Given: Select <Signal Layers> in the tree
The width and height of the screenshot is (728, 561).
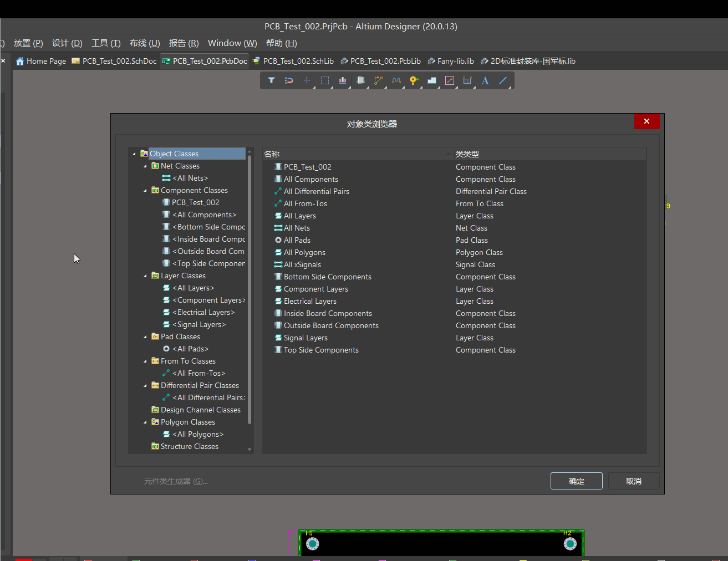Looking at the screenshot, I should point(199,324).
